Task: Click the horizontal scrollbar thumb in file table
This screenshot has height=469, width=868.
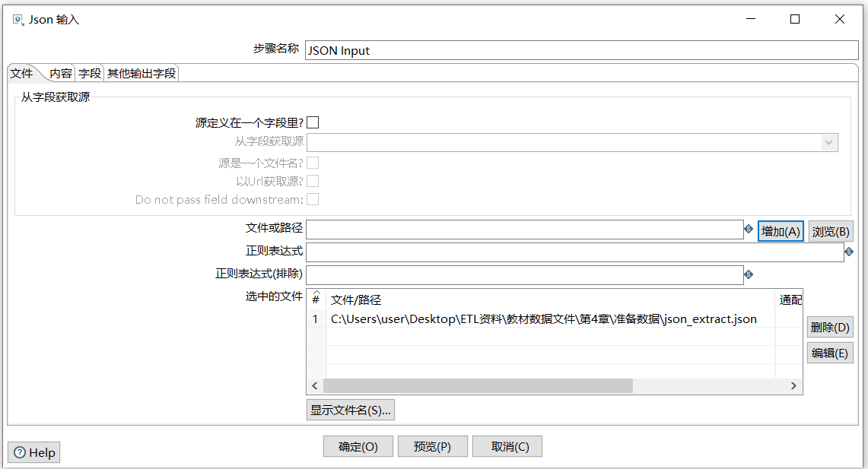Action: (x=478, y=385)
